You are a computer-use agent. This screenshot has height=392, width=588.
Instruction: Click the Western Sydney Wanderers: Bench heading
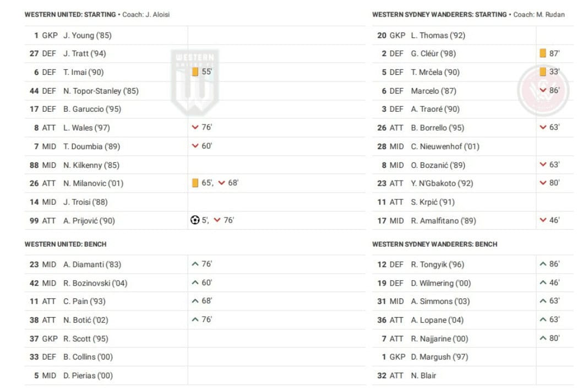pos(434,244)
